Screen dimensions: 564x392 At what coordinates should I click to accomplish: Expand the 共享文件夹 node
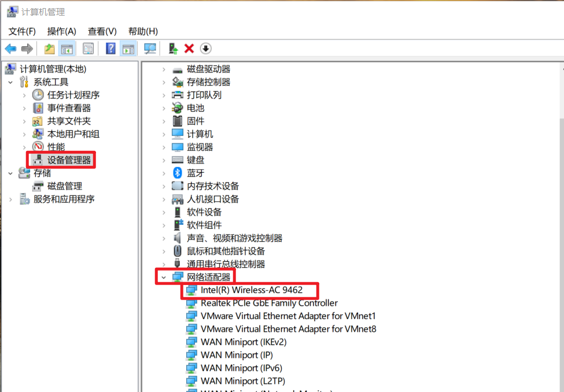coord(24,121)
